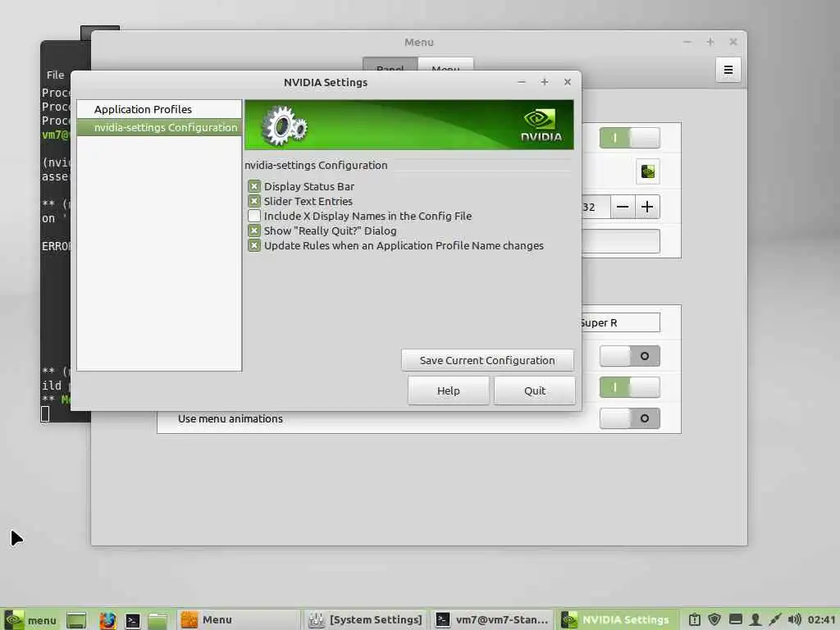Launch terminal from panel launcher

(x=132, y=620)
